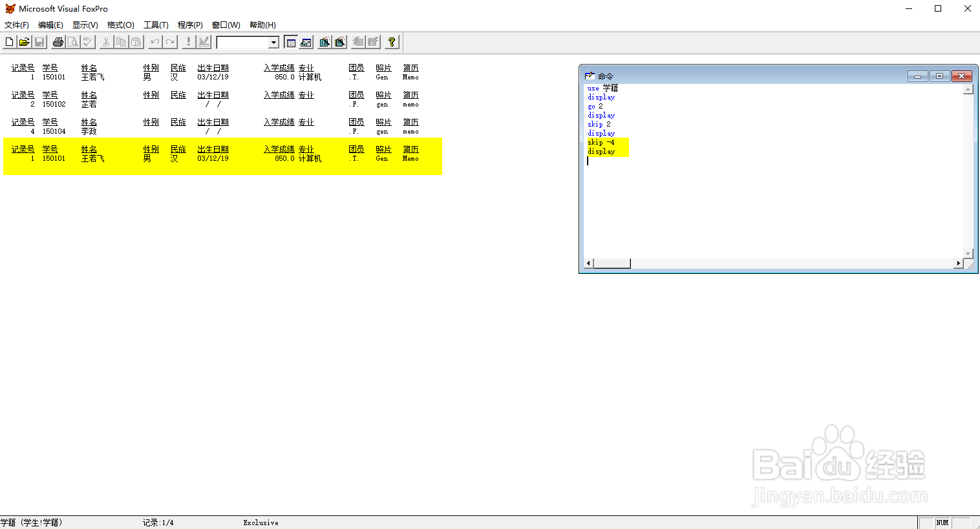The width and height of the screenshot is (980, 529).
Task: Click the 150102 student number value
Action: 54,104
